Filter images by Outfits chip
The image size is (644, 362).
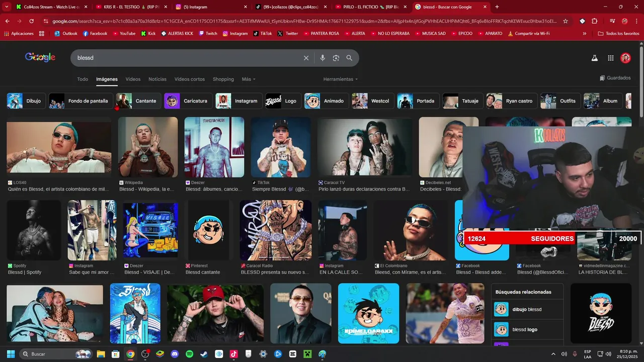pyautogui.click(x=559, y=101)
